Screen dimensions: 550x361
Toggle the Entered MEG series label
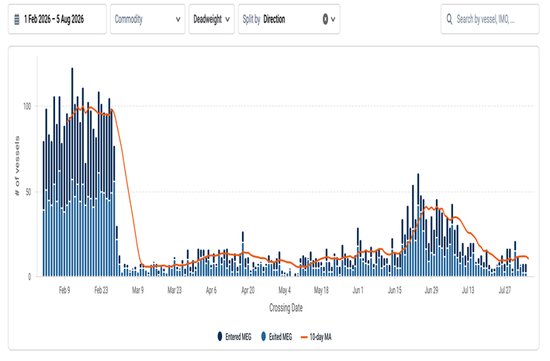point(238,337)
